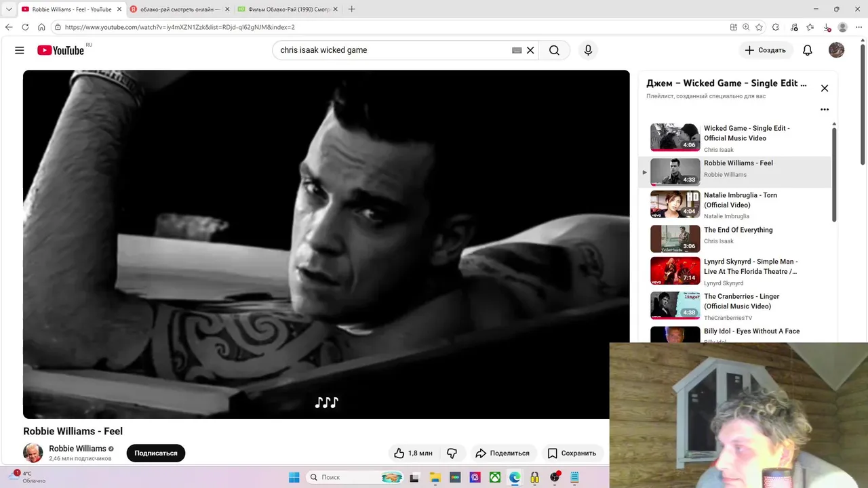
Task: Click the browser address bar URL
Action: (x=180, y=27)
